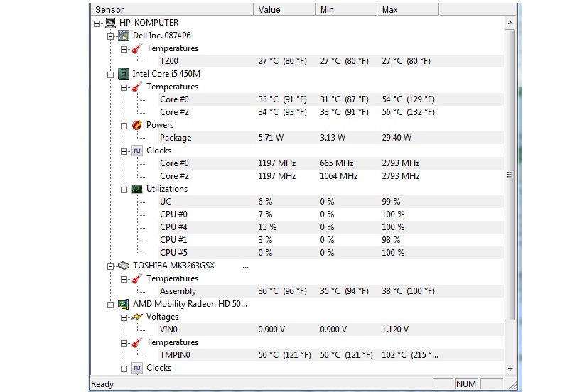The height and width of the screenshot is (392, 582).
Task: Click the TOSHIBA MK3263GSX hard drive icon
Action: (124, 266)
